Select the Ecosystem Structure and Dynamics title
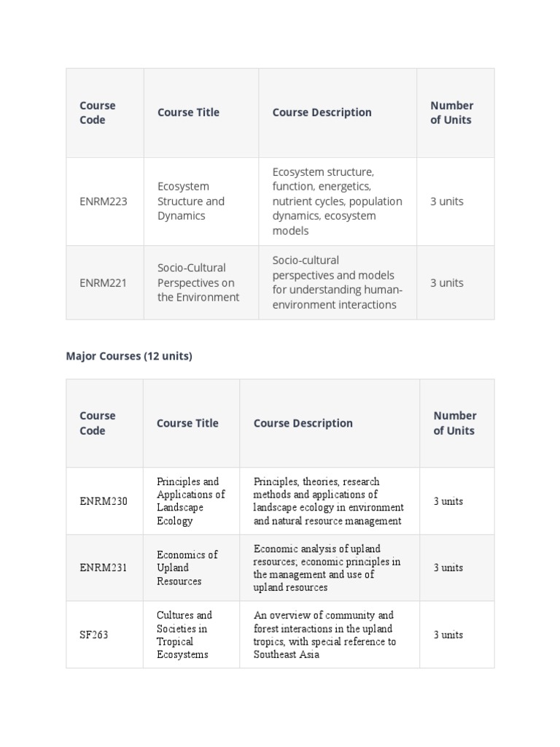 [191, 201]
